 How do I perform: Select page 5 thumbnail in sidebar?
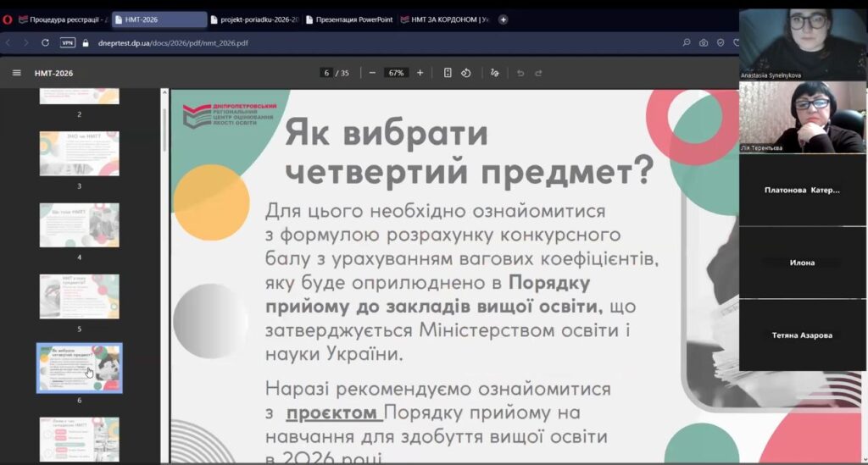(79, 296)
